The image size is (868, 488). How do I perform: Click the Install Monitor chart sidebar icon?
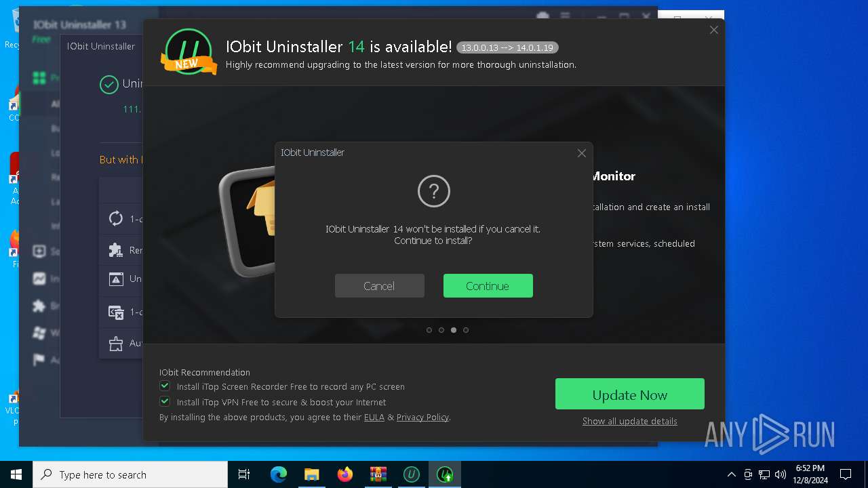coord(39,279)
